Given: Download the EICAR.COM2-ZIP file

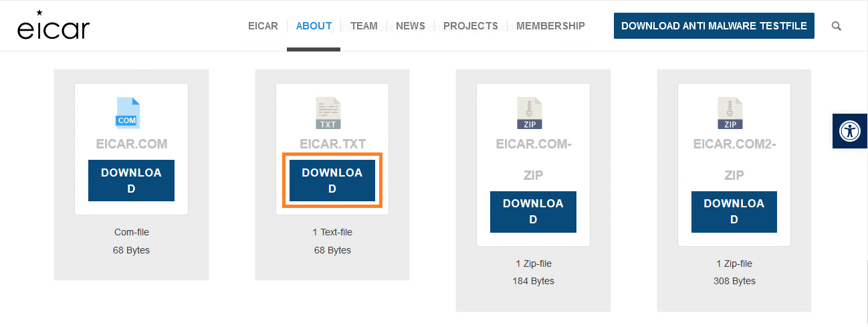Looking at the screenshot, I should point(734,211).
